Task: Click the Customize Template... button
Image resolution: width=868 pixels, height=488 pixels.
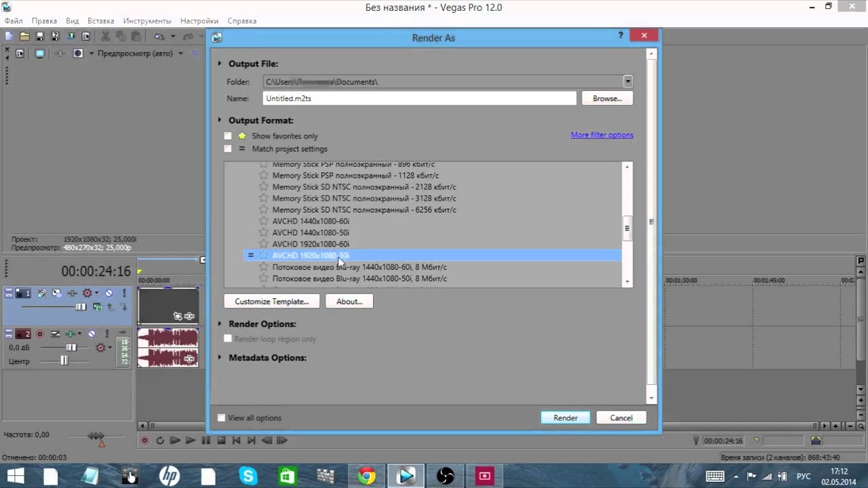Action: pyautogui.click(x=271, y=302)
